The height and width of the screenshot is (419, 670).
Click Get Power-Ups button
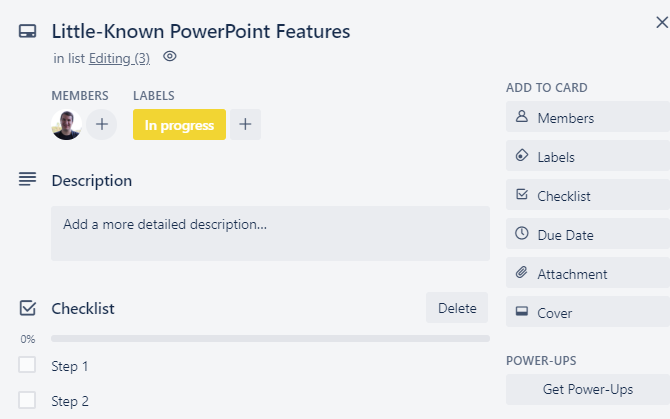(588, 389)
